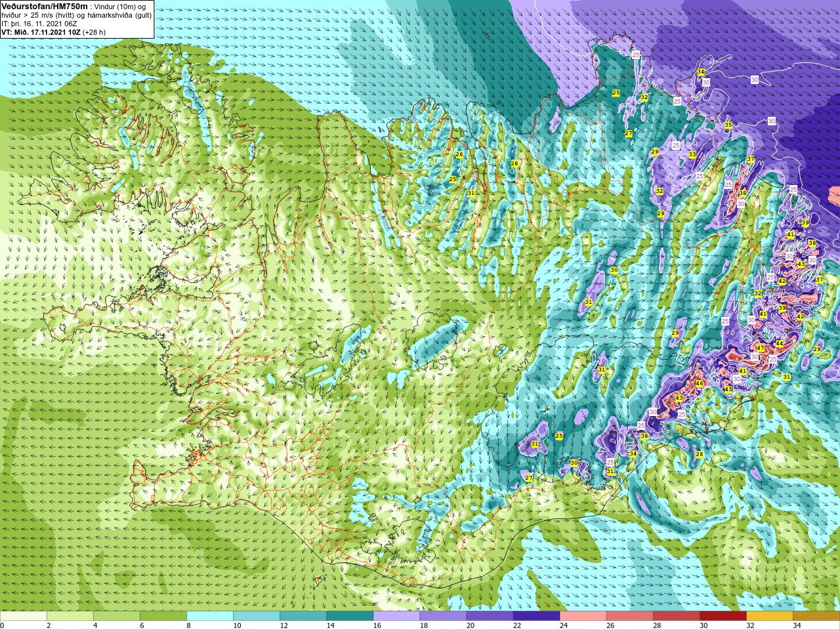
Task: Click the 12–14 m/s teal legend swatch
Action: click(x=303, y=616)
